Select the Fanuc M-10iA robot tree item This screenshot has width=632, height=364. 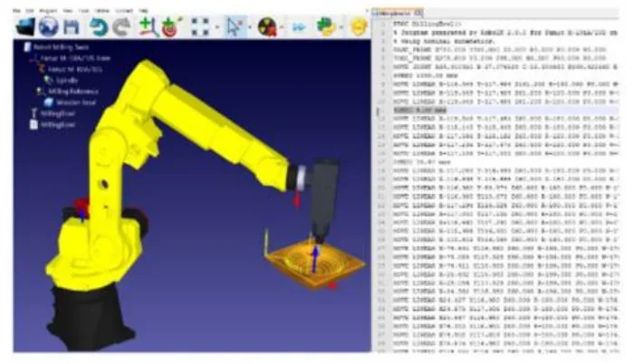pos(75,70)
